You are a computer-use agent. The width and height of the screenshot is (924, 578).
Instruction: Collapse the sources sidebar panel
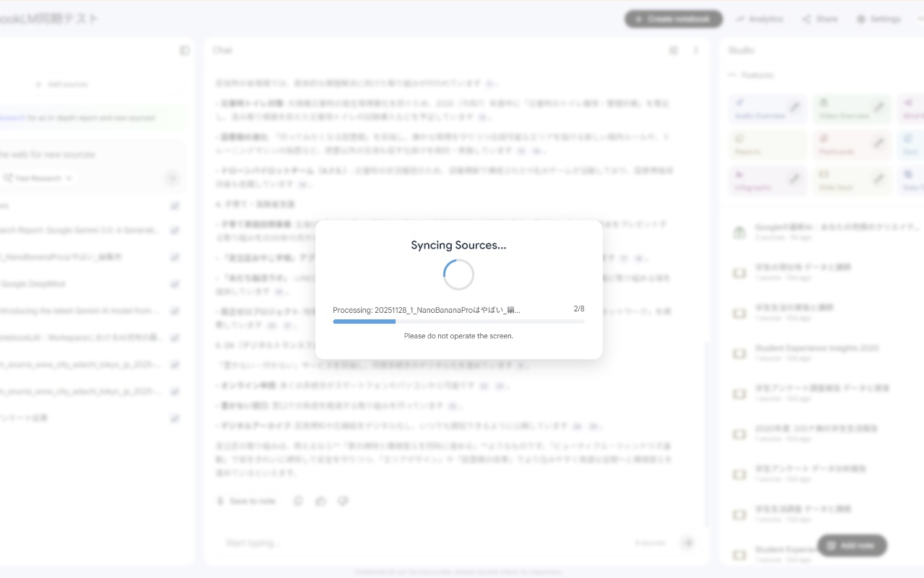(x=185, y=50)
